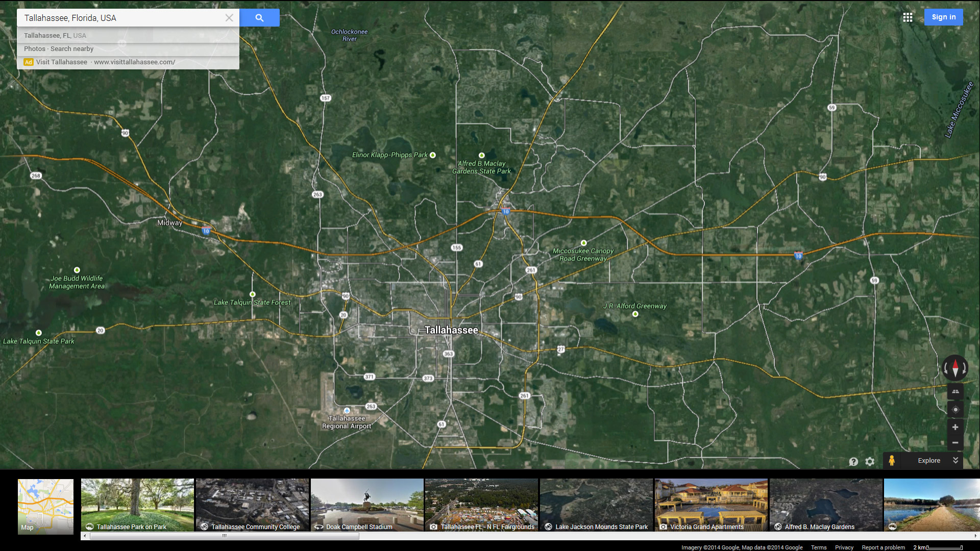
Task: Collapse the Explore photo panel
Action: [x=955, y=460]
